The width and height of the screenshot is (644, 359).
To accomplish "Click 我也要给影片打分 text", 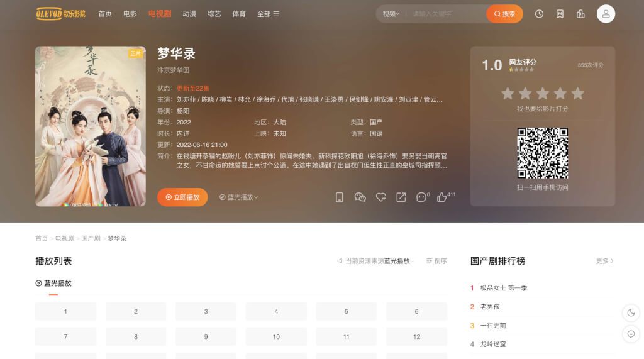I will (543, 109).
